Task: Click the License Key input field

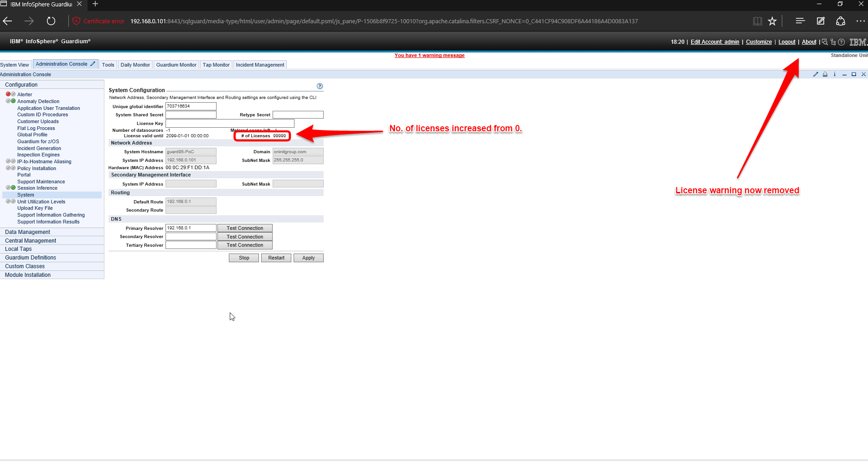Action: (230, 124)
